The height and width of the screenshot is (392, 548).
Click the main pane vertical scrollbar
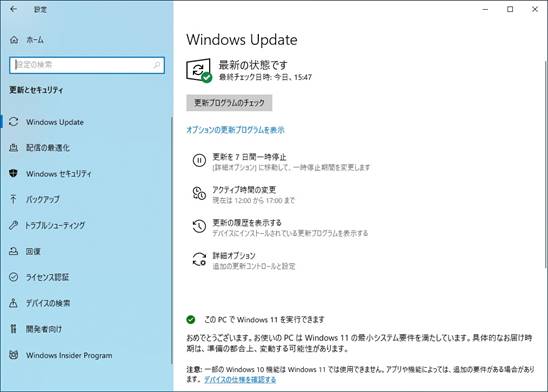point(546,164)
